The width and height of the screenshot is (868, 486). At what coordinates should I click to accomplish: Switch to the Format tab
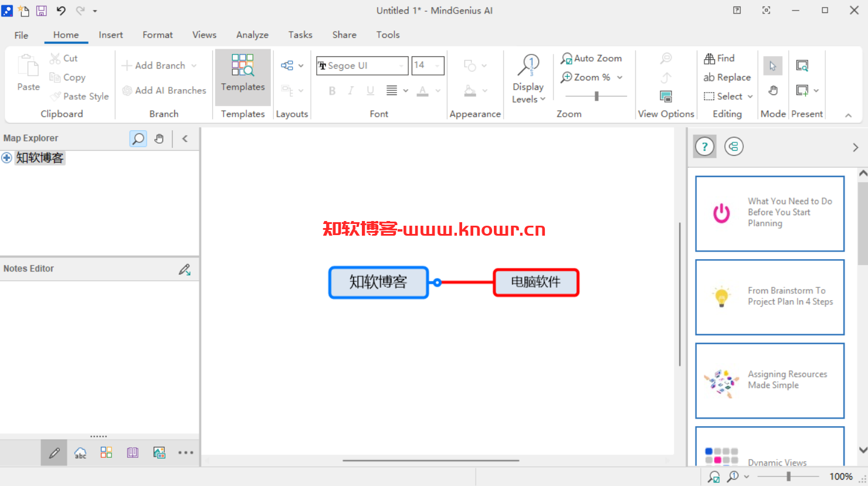point(158,35)
